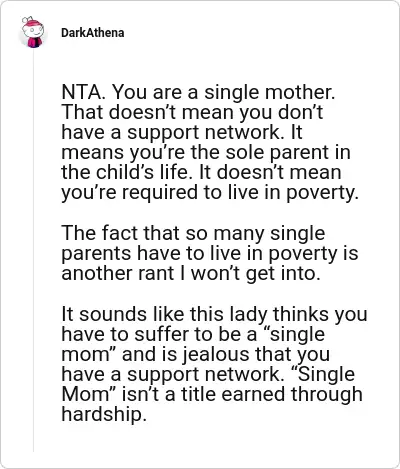Click the line "means you're the sole parent in"
This screenshot has height=469, width=400.
[206, 152]
